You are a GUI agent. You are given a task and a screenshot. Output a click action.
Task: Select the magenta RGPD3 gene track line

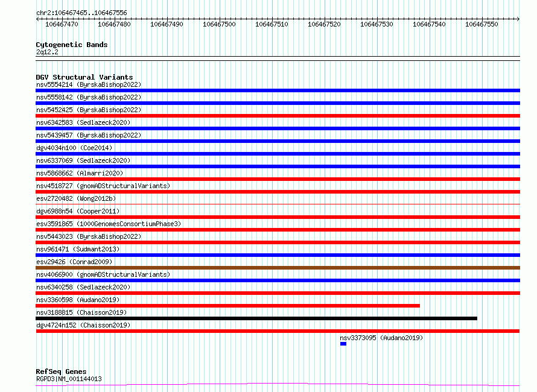[278, 385]
